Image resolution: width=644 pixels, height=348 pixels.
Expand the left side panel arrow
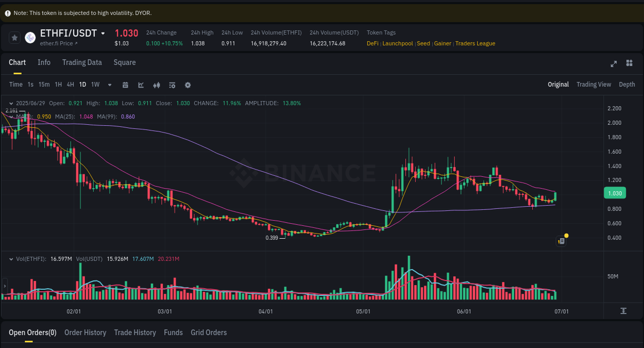tap(5, 285)
